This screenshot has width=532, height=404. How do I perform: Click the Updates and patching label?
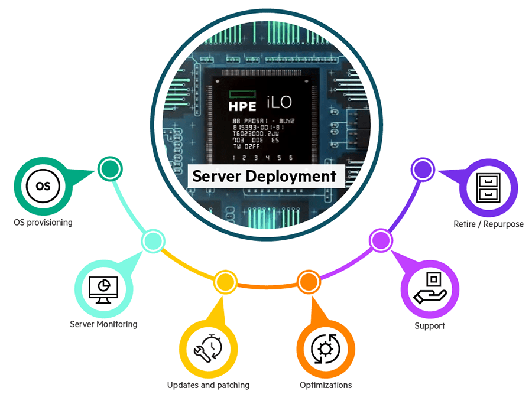coord(208,385)
